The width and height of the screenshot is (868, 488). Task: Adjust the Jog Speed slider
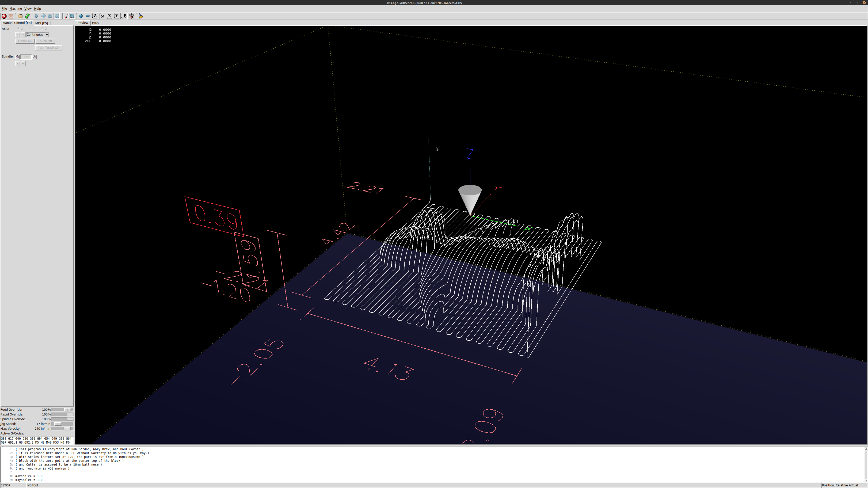click(62, 424)
